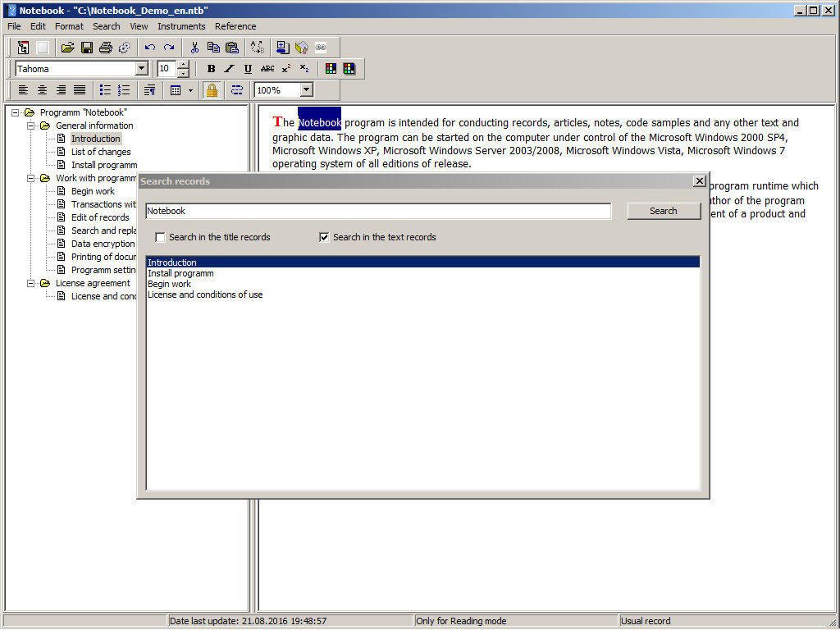Undo the last action
The height and width of the screenshot is (630, 840).
[150, 48]
